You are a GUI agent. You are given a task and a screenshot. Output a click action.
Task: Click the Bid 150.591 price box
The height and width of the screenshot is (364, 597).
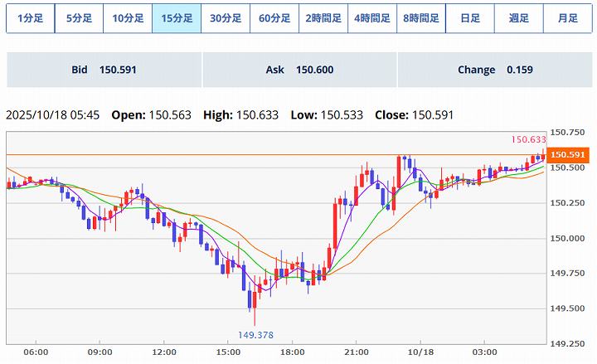(x=104, y=70)
